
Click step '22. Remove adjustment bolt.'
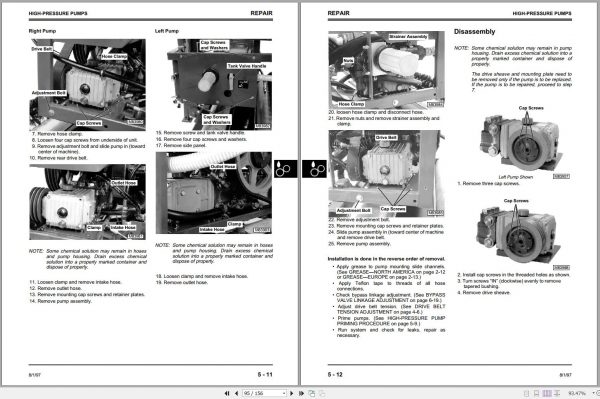(x=359, y=220)
